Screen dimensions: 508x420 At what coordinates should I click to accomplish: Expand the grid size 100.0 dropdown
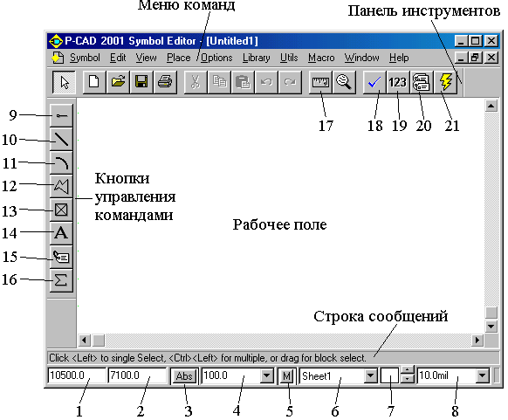pyautogui.click(x=266, y=376)
